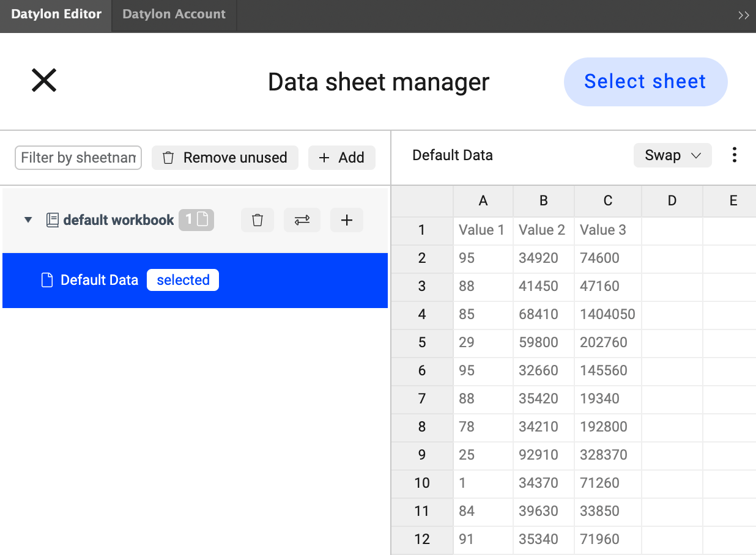This screenshot has height=555, width=756.
Task: Click the plus icon to add sheet to workbook
Action: pyautogui.click(x=347, y=220)
